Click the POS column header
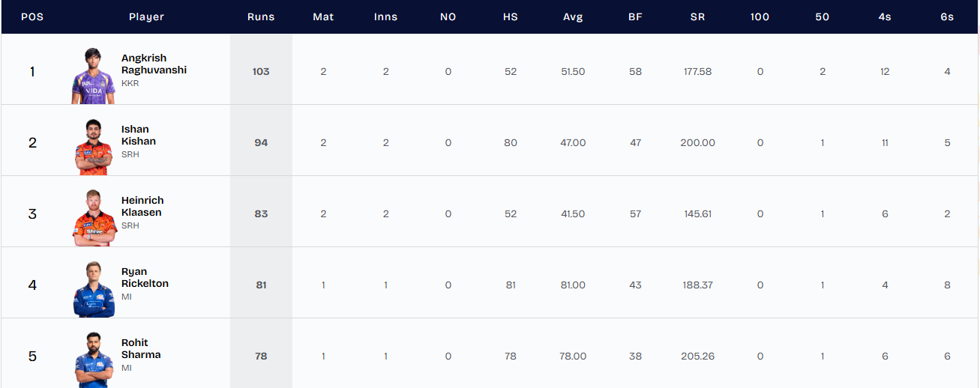 pyautogui.click(x=32, y=16)
